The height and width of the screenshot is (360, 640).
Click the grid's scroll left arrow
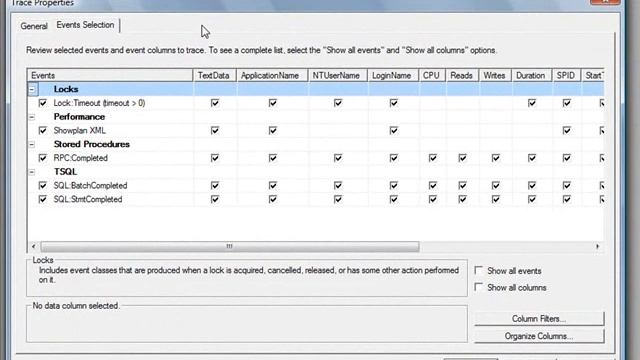(x=34, y=247)
